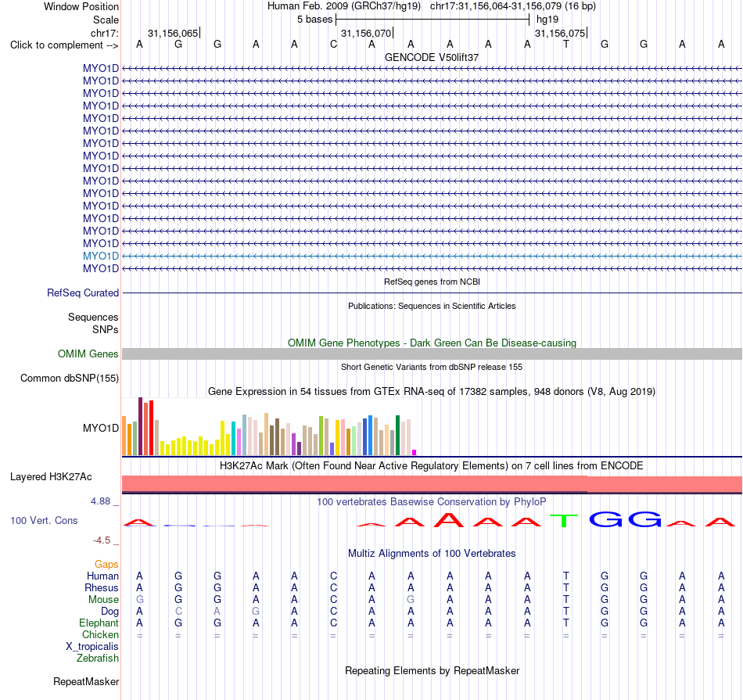
Task: Click the "Common dbSNP(155)" track label
Action: click(x=69, y=379)
